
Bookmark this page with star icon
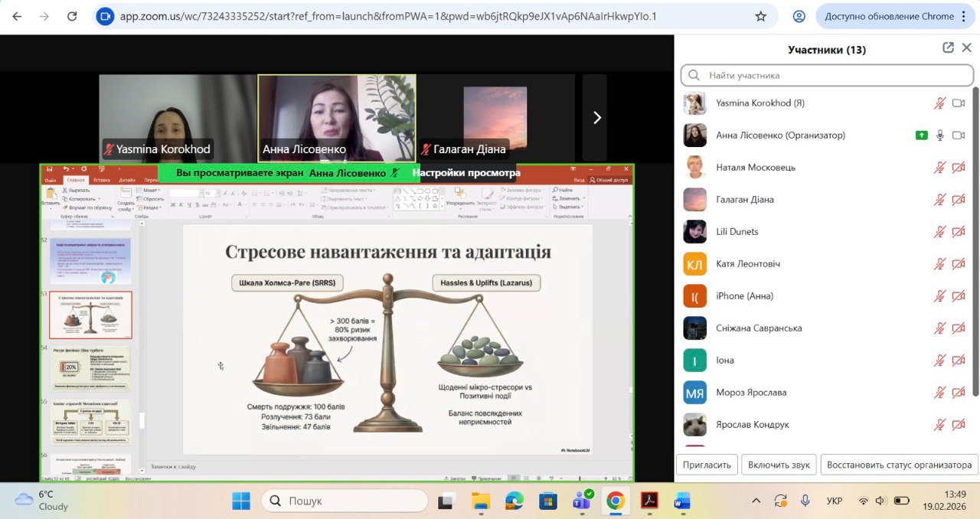(760, 16)
